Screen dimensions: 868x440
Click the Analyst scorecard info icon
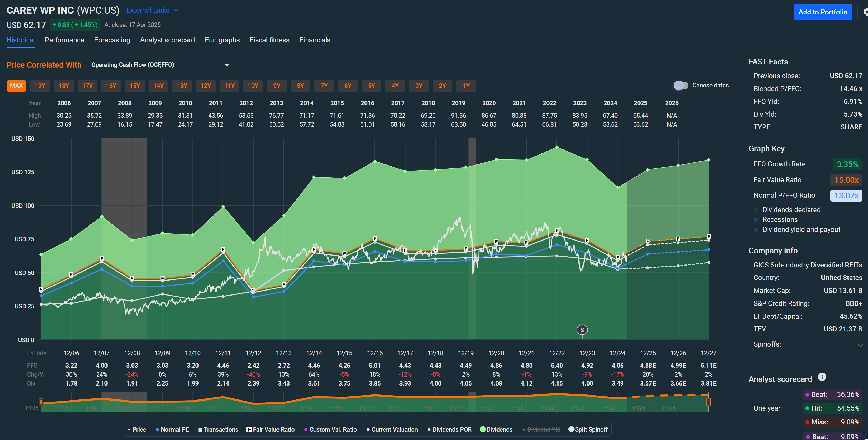pos(822,377)
